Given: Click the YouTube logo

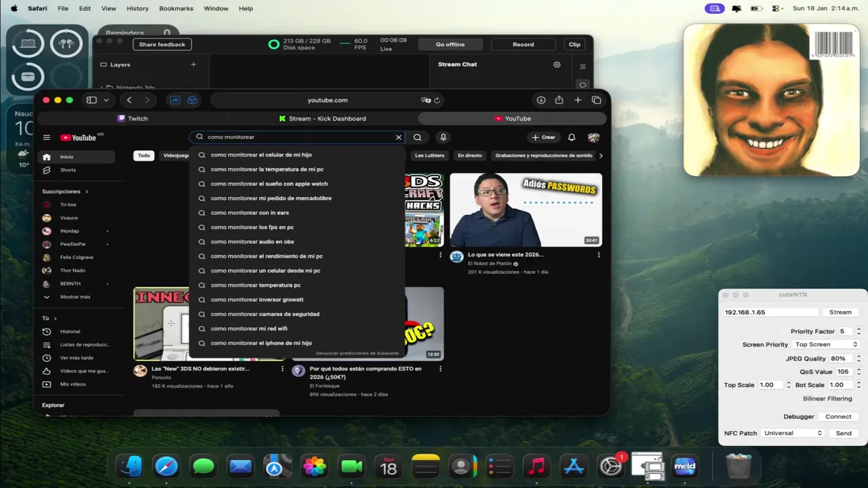Looking at the screenshot, I should tap(79, 138).
